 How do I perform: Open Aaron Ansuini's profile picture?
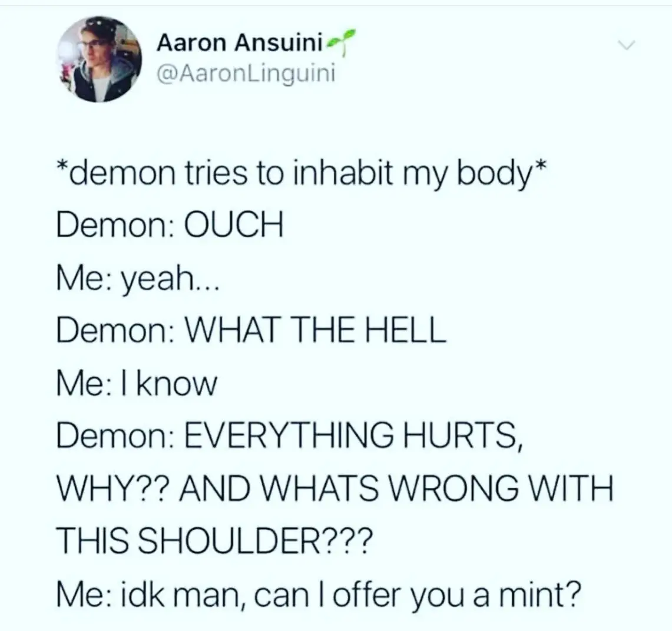[x=100, y=59]
